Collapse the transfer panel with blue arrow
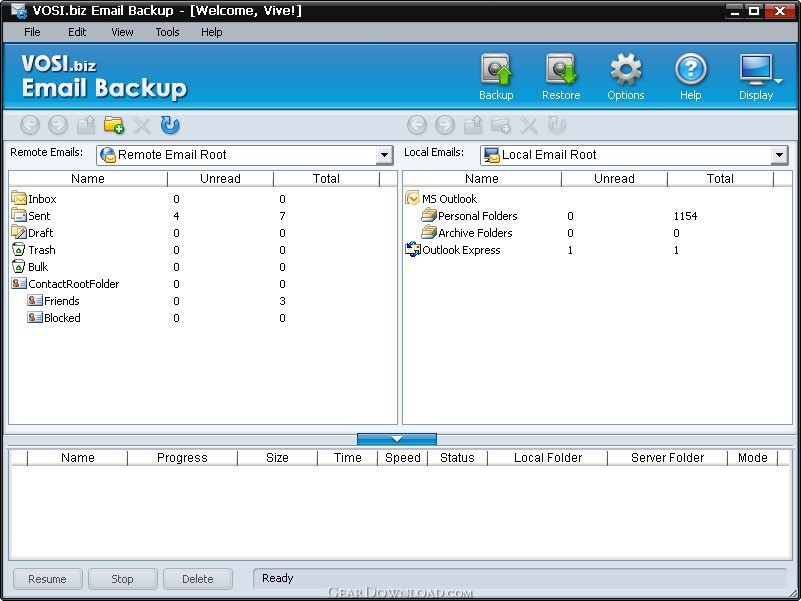This screenshot has width=801, height=601. pyautogui.click(x=397, y=439)
